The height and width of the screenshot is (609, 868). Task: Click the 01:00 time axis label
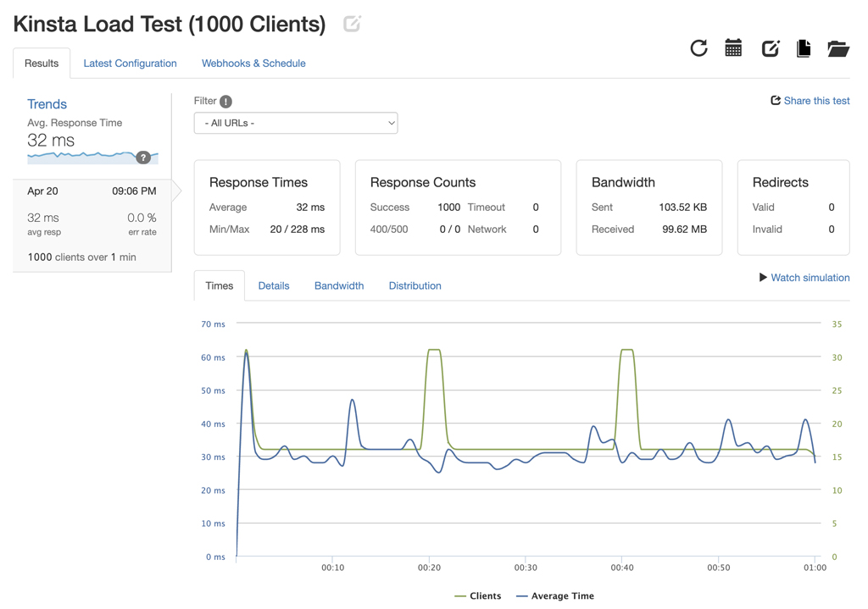(815, 567)
